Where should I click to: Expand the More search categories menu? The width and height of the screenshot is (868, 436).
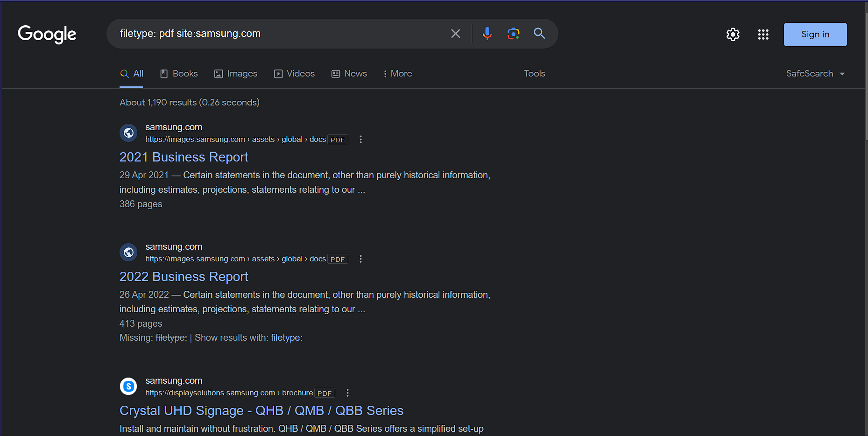pos(397,74)
